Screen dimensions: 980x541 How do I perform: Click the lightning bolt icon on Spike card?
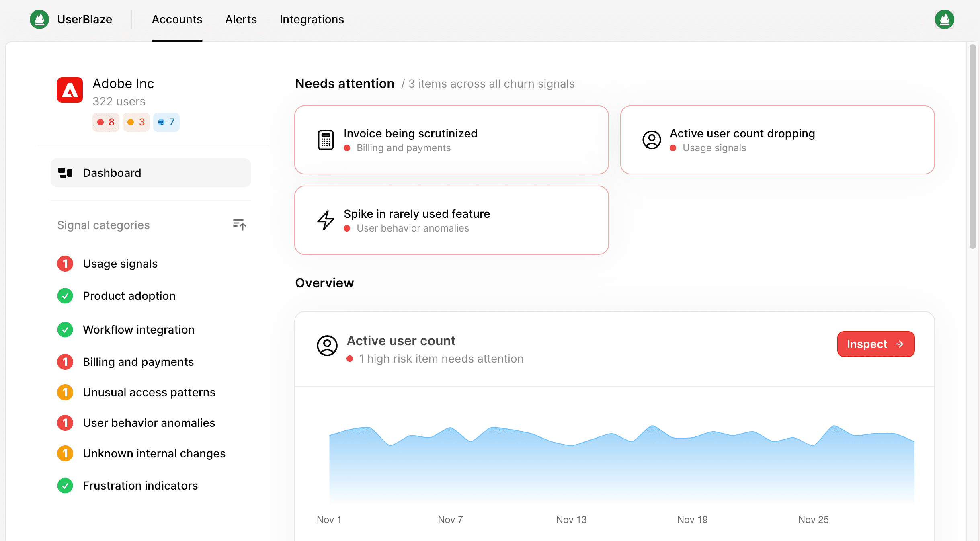326,220
